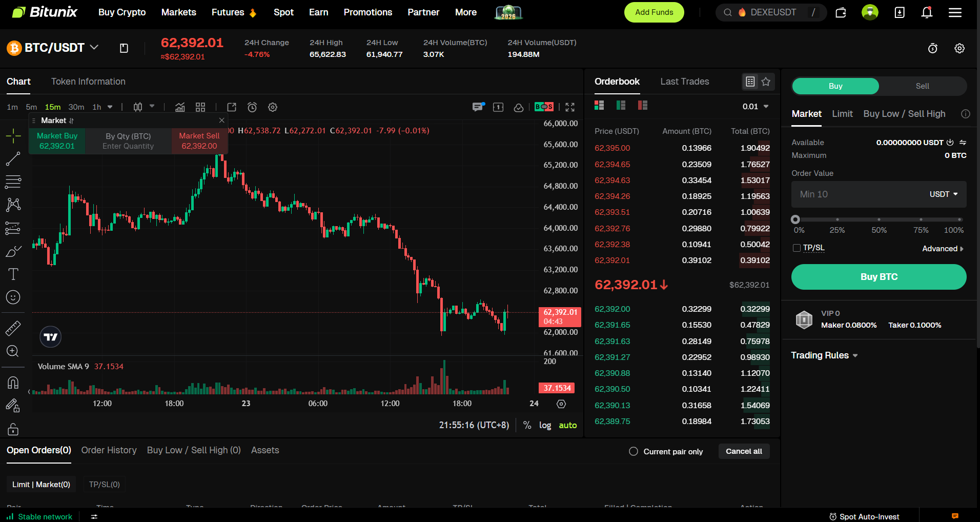Toggle keep drawing mode pencil-lock
This screenshot has width=980, height=522.
tap(13, 406)
